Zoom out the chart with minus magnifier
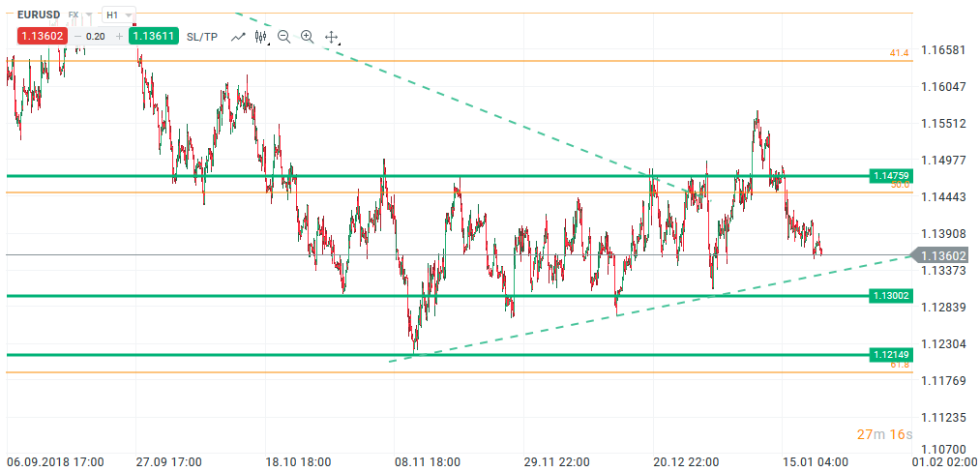The width and height of the screenshot is (980, 472). tap(283, 37)
